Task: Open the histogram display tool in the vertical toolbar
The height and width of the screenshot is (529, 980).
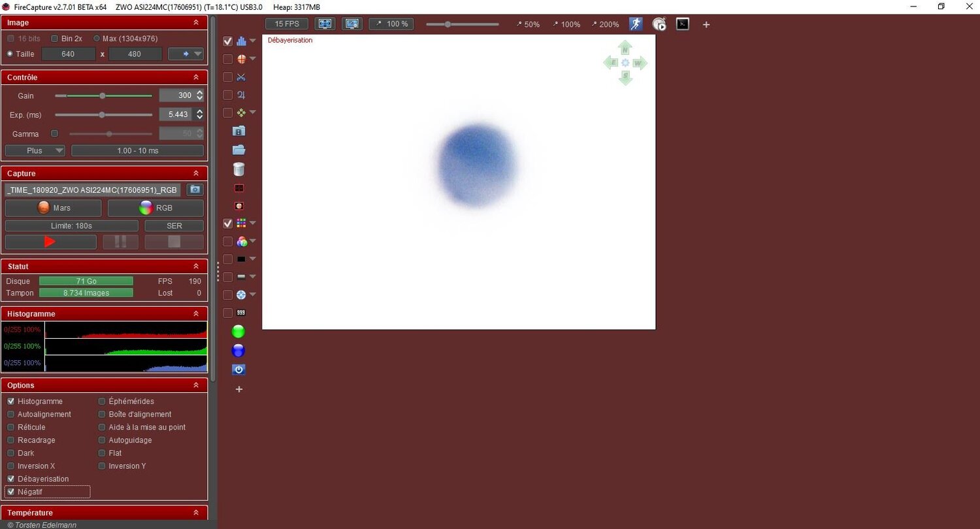Action: tap(242, 41)
